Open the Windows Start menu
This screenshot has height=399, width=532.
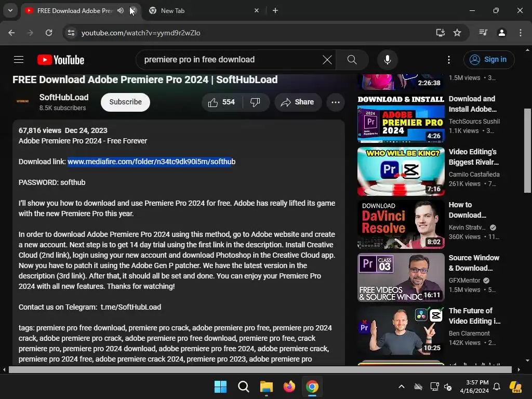coord(220,387)
